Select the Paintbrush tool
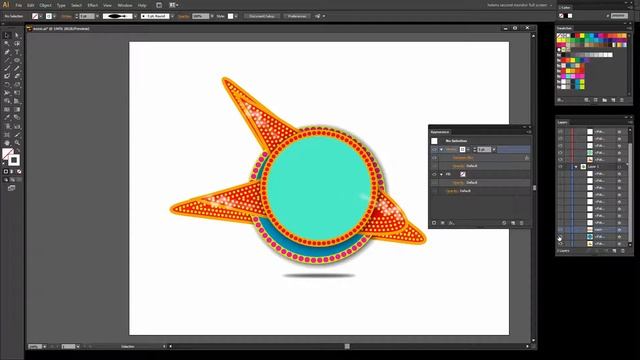This screenshot has width=640, height=360. point(7,68)
